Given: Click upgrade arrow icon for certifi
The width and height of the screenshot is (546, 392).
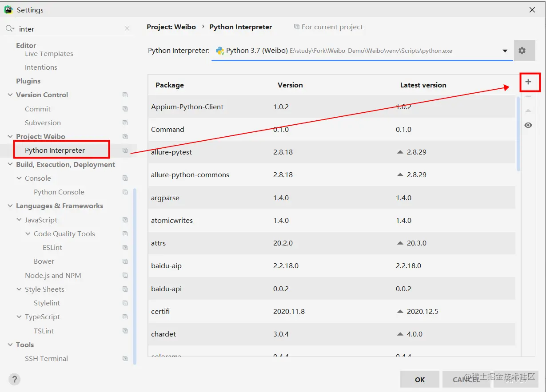Looking at the screenshot, I should 400,311.
